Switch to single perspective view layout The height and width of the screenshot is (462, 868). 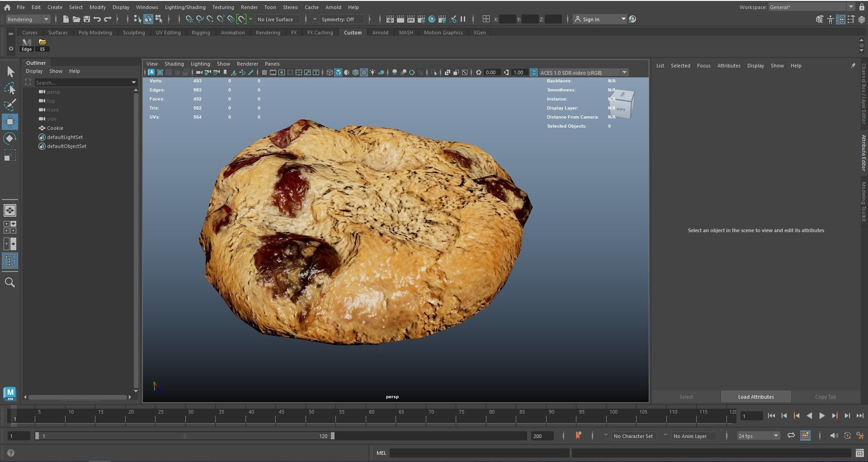10,210
